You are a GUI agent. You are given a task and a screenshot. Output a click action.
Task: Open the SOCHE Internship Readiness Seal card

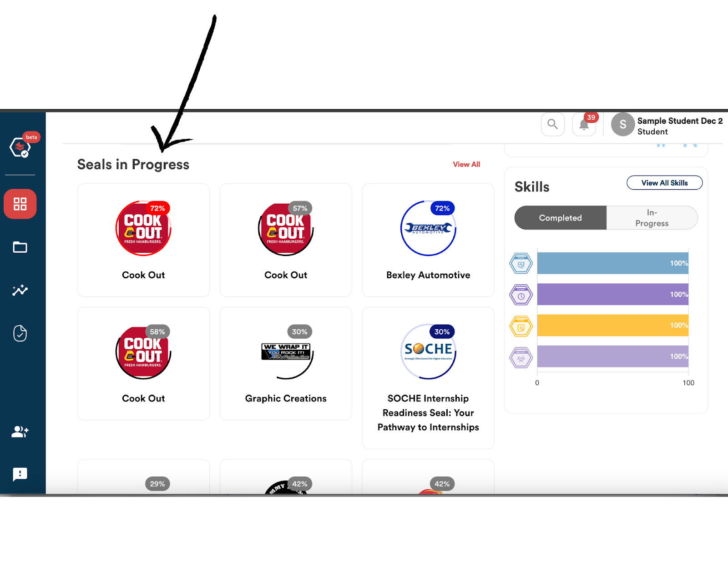pos(428,378)
